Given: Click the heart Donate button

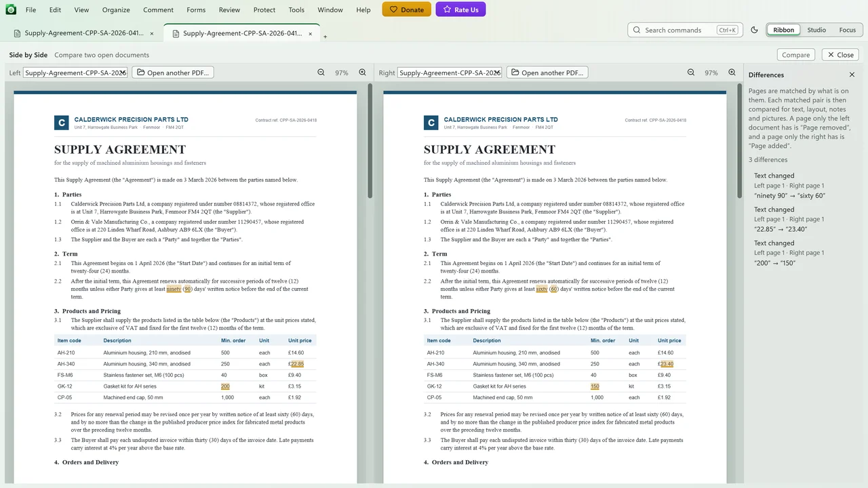Looking at the screenshot, I should 407,9.
